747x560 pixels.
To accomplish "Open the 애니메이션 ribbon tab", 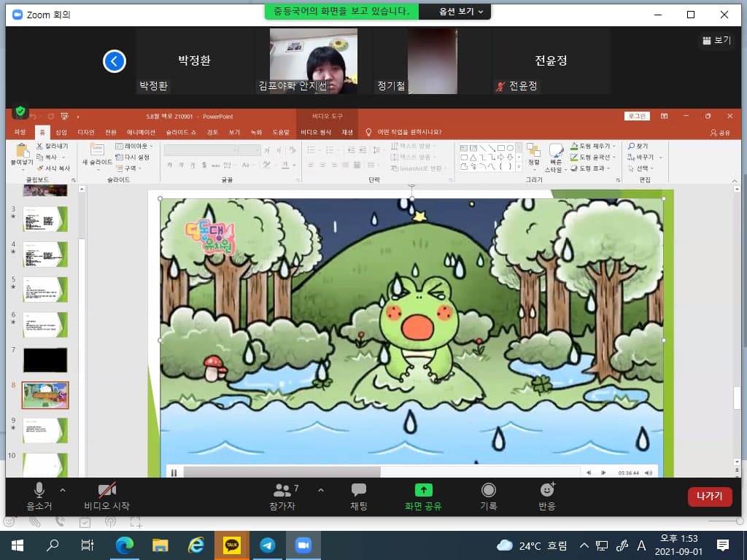I will coord(141,132).
